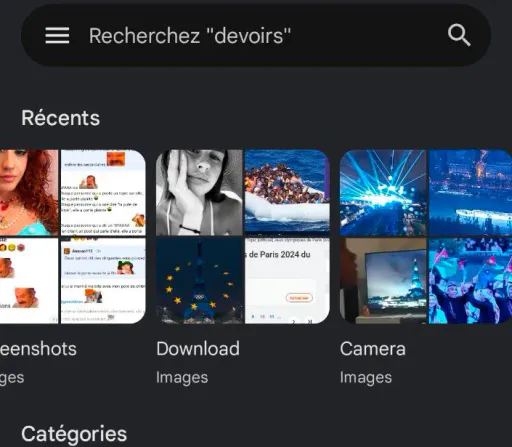Open the 'de Paris 2024' screenshot thumbnail
Viewport: 512px width, 447px height.
pyautogui.click(x=287, y=281)
